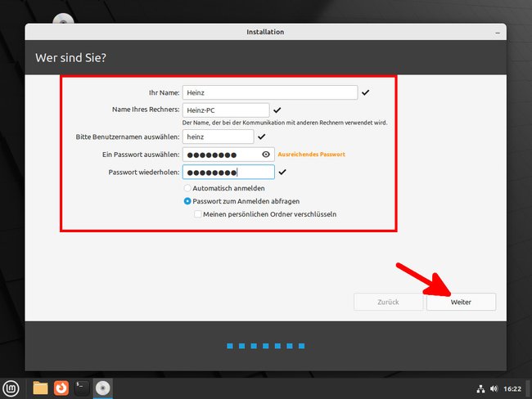Show the clock reading 16:22

tap(512, 389)
